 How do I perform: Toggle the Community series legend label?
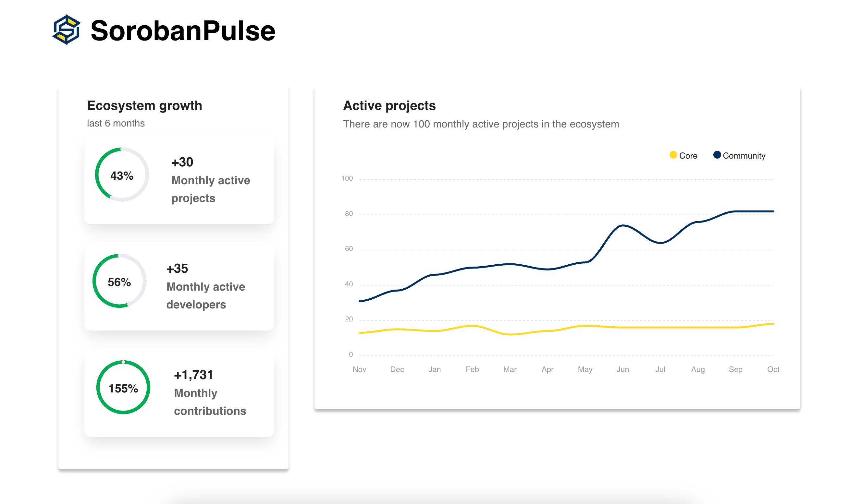pos(744,156)
